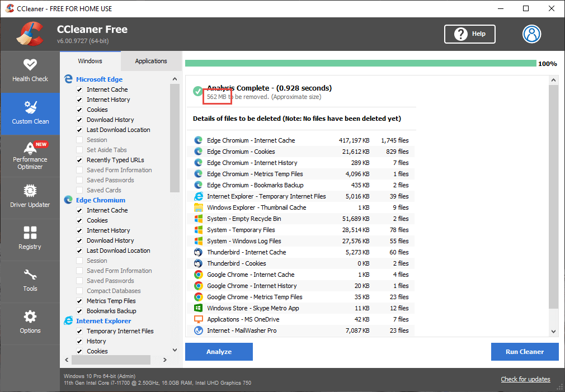Open the Performance Optimizer rocket icon
The height and width of the screenshot is (392, 565).
[30, 148]
